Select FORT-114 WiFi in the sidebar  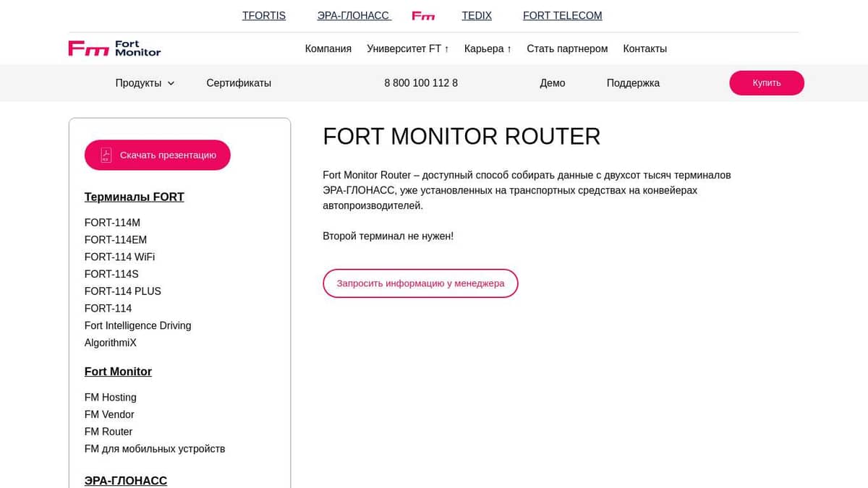coord(119,257)
